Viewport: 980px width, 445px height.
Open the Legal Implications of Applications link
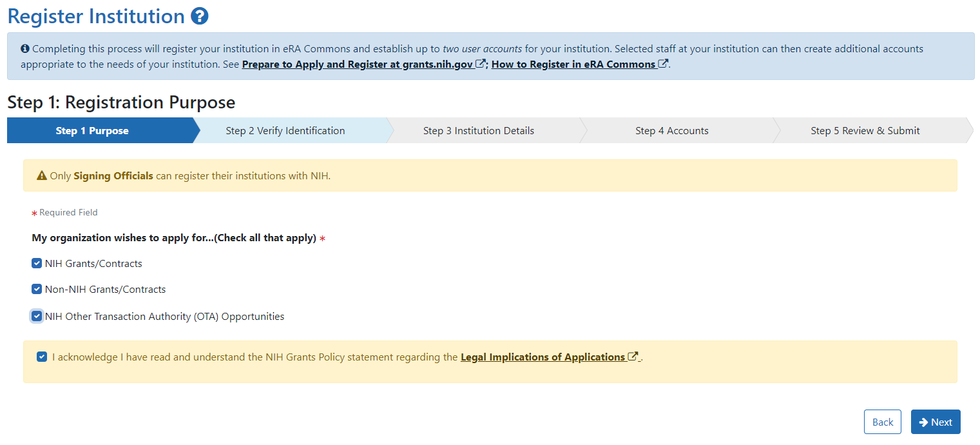coord(543,357)
